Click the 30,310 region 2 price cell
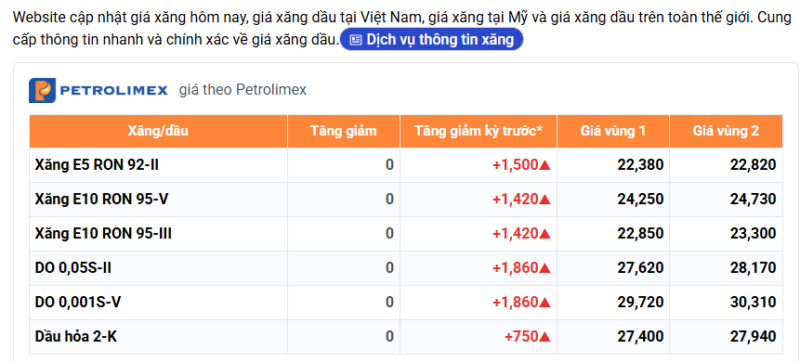Screen dimensions: 800x362 click(753, 303)
